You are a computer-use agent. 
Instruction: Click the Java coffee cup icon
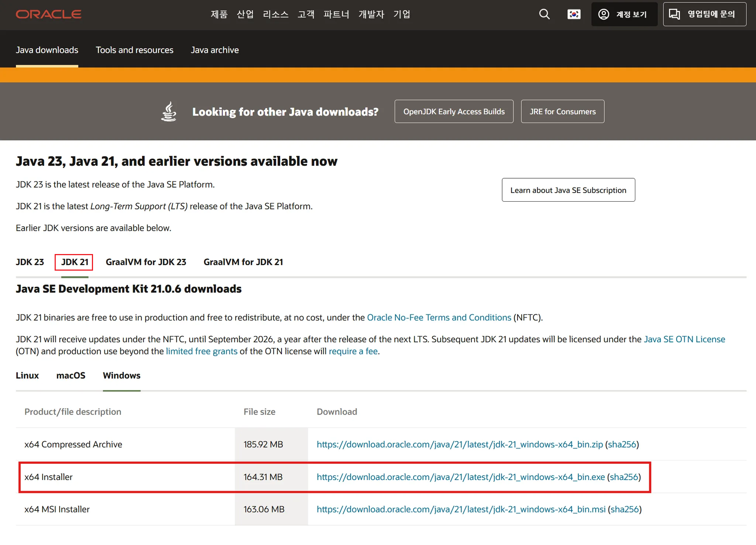tap(169, 112)
